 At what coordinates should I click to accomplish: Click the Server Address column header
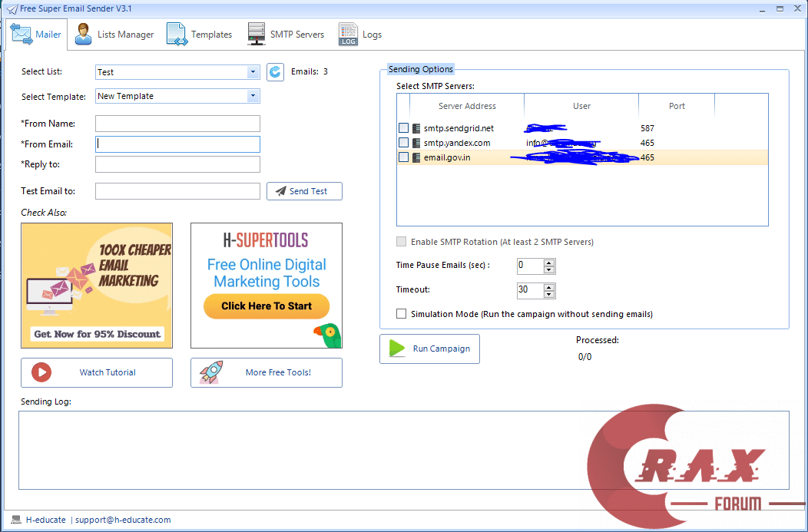pos(467,106)
